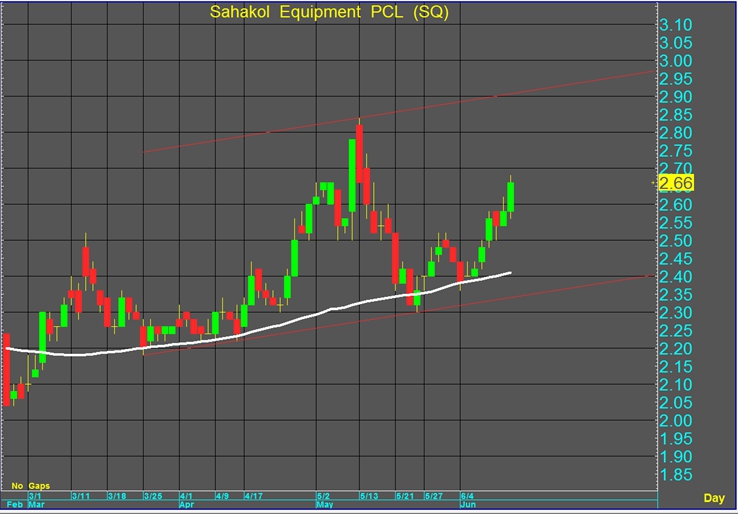738x514 pixels.
Task: Click the Feb month label
Action: tap(15, 504)
